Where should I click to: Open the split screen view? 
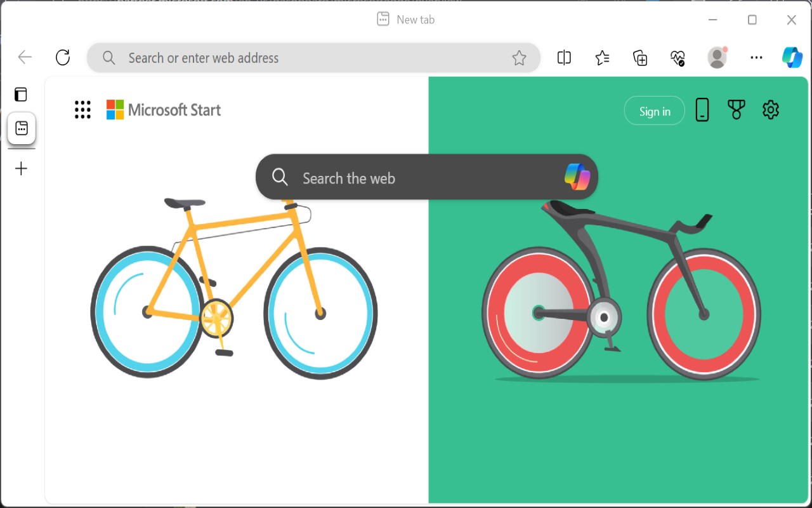[x=564, y=58]
